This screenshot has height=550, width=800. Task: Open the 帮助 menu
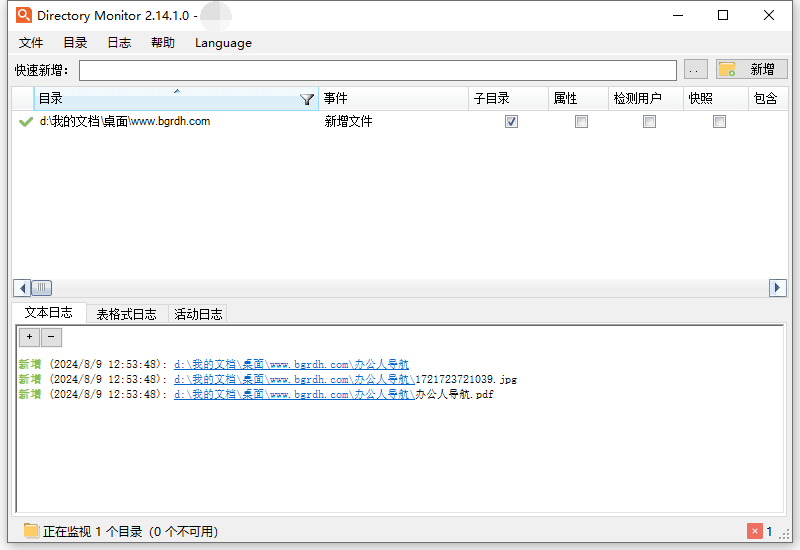[x=163, y=43]
